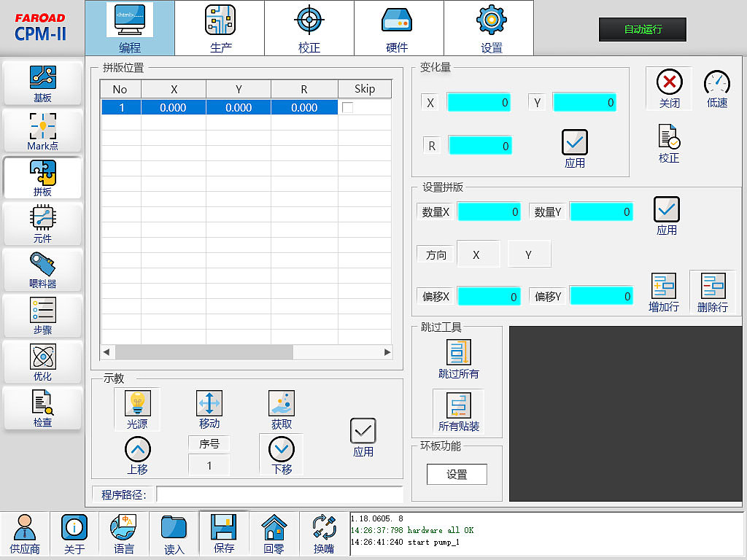Click the 程序路径 program path field

coord(279,495)
